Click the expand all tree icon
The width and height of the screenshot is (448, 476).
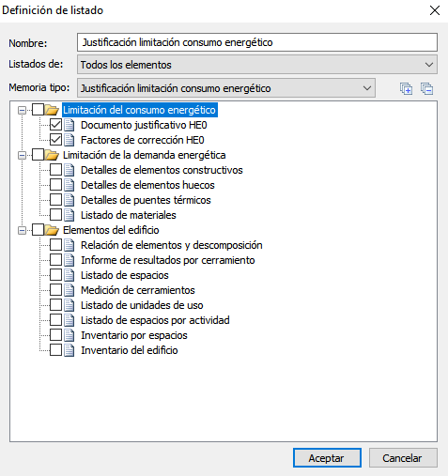tap(406, 88)
